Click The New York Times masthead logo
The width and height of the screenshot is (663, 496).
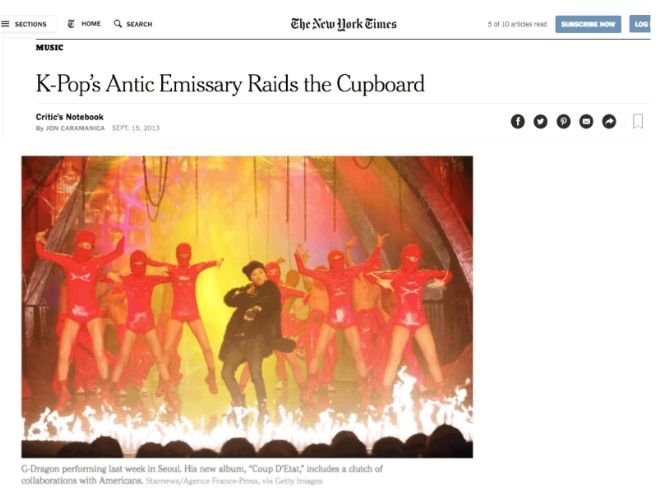tap(343, 24)
